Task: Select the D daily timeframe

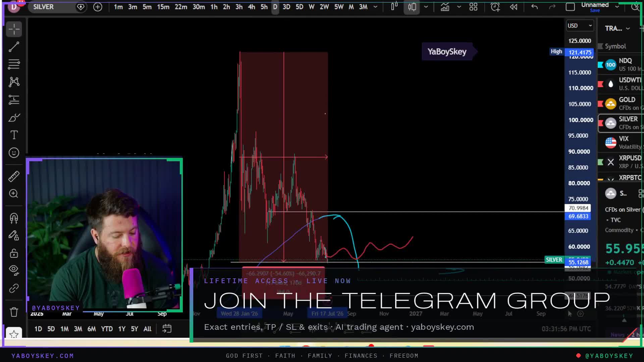Action: click(275, 7)
